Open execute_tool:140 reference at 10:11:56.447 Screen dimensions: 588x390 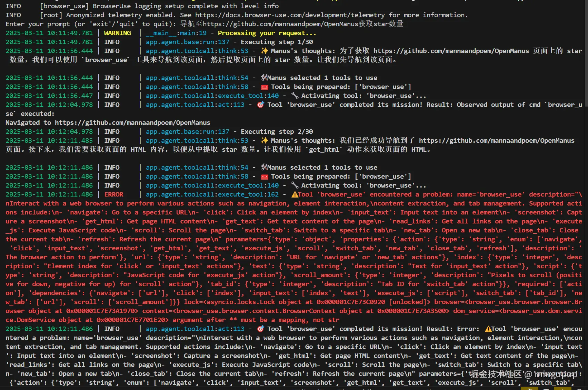212,96
